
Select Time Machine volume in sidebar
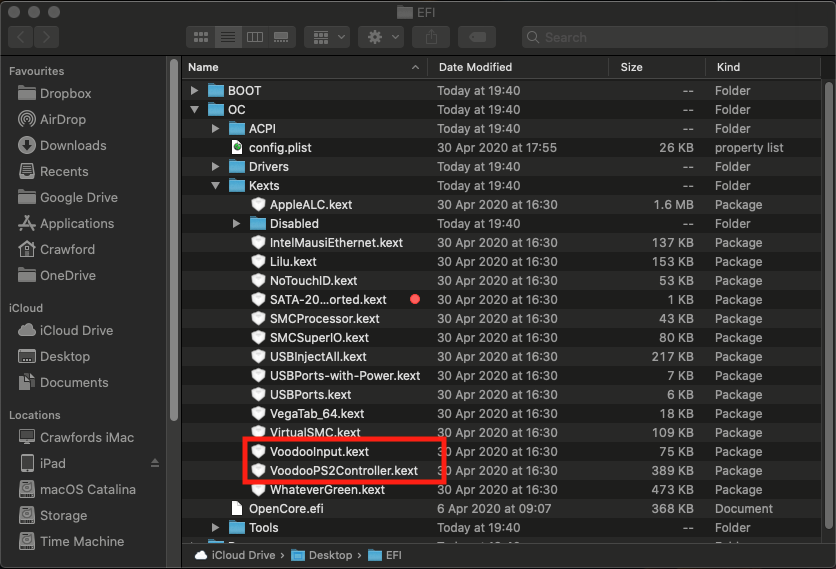pyautogui.click(x=71, y=542)
